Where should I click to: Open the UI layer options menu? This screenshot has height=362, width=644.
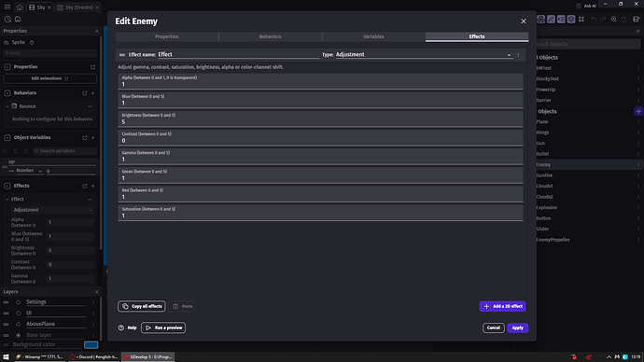click(x=93, y=313)
